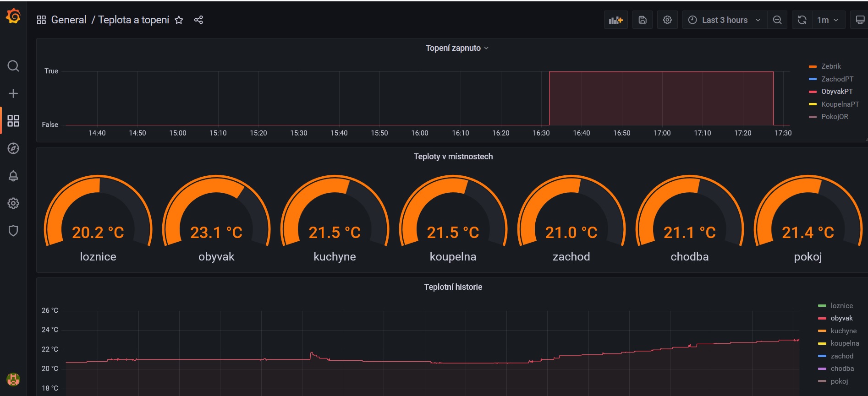The width and height of the screenshot is (868, 396).
Task: Toggle the kuchyne series in history legend
Action: 844,331
